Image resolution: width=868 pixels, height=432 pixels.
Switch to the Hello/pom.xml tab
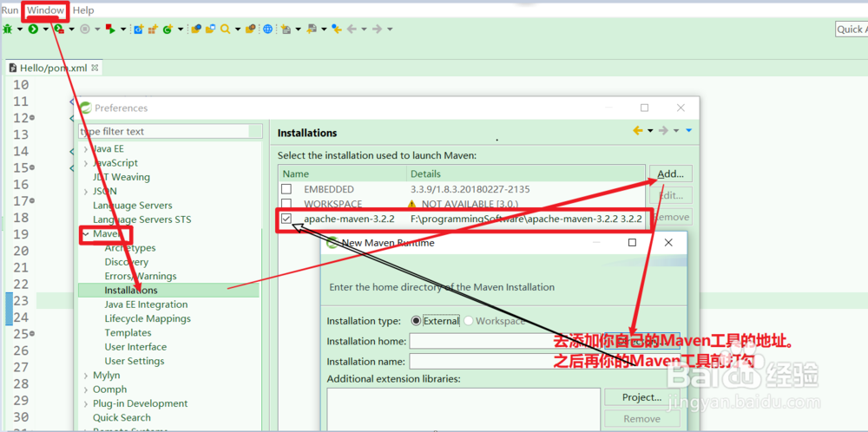click(54, 68)
